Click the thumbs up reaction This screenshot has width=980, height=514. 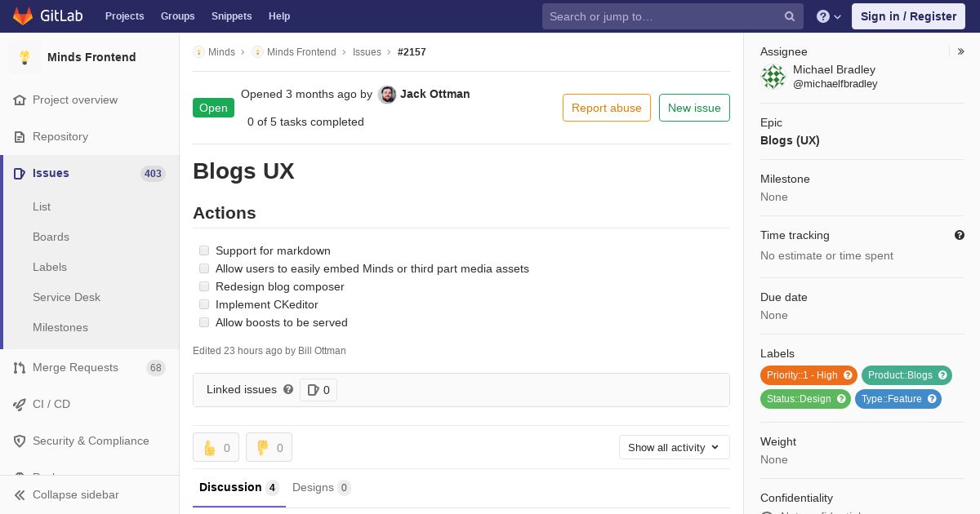pos(216,447)
